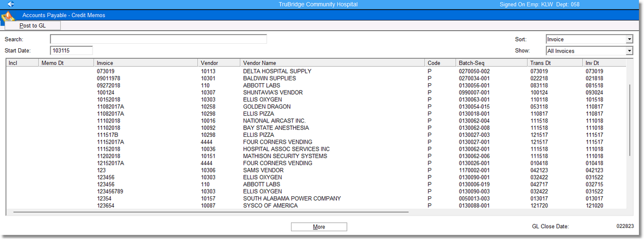Screen dimensions: 644x240
Task: Select invoice 11152017A row
Action: pos(316,142)
